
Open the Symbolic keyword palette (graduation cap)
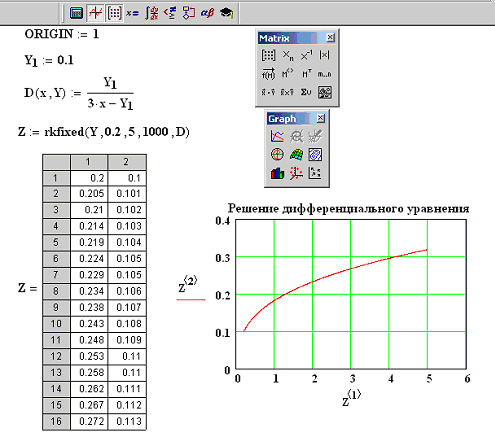click(x=227, y=13)
